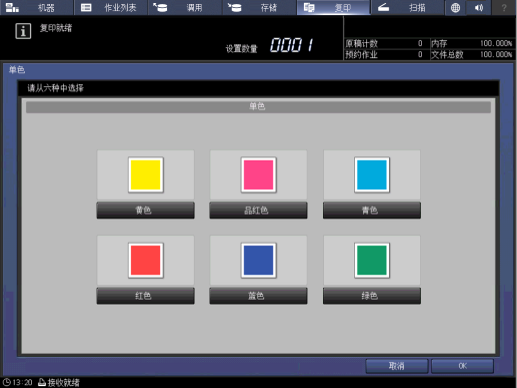
Task: Confirm with the OK button
Action: tap(462, 366)
